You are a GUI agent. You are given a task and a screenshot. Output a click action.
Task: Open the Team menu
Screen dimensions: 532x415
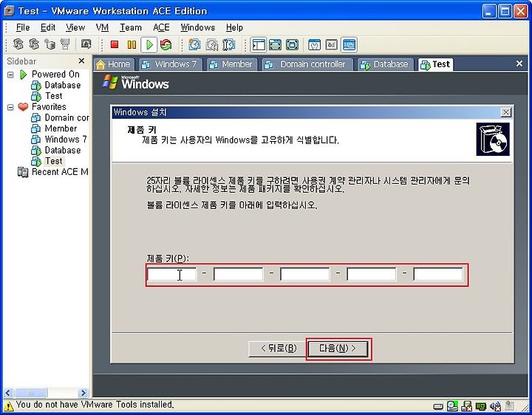131,27
